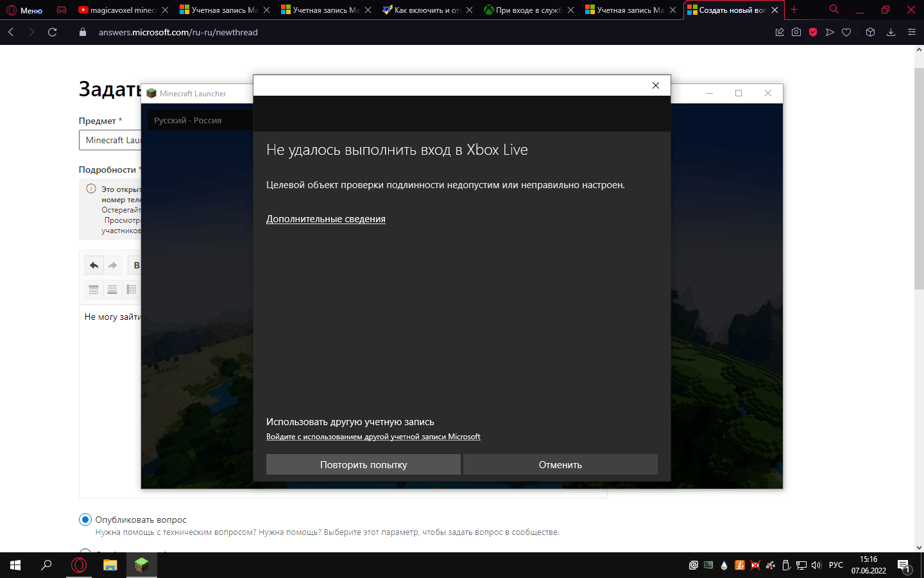The image size is (924, 578).
Task: Open the My Flow paper-plane icon
Action: (830, 32)
